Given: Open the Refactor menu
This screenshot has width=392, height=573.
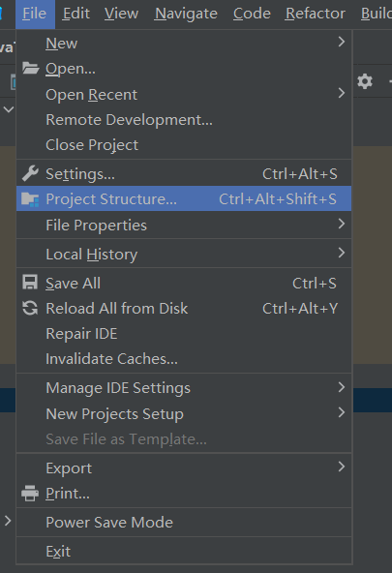Looking at the screenshot, I should 315,14.
